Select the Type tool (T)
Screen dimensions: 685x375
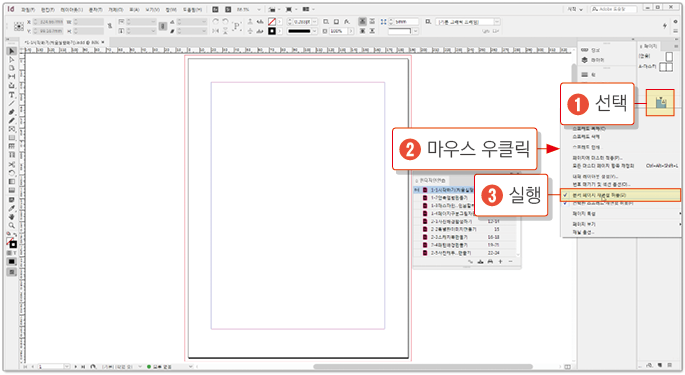(12, 94)
